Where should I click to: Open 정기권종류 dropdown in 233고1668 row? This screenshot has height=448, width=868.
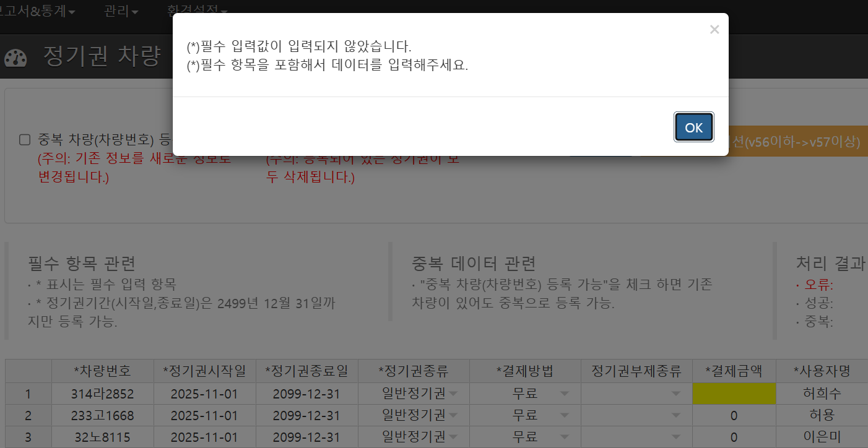click(x=454, y=415)
